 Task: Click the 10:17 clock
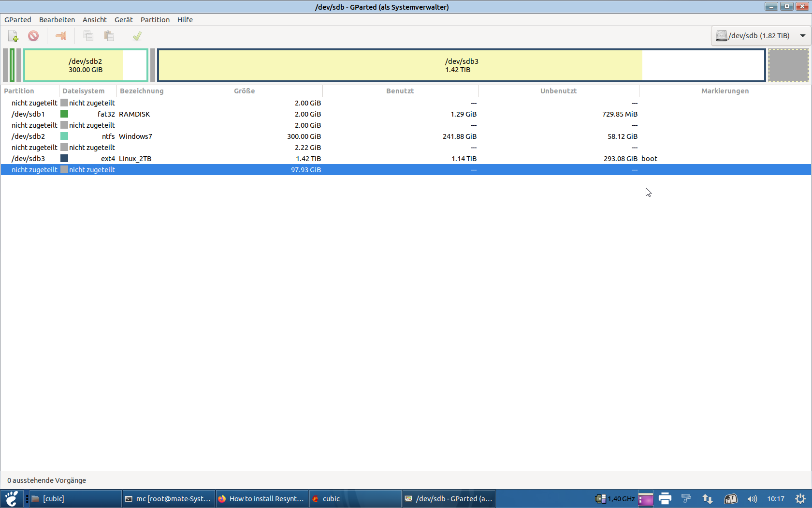pos(776,499)
